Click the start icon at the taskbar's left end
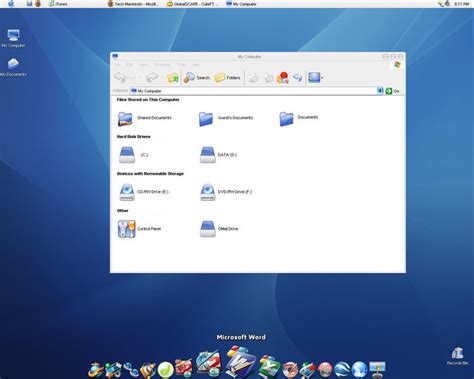474x379 pixels. coord(11,4)
